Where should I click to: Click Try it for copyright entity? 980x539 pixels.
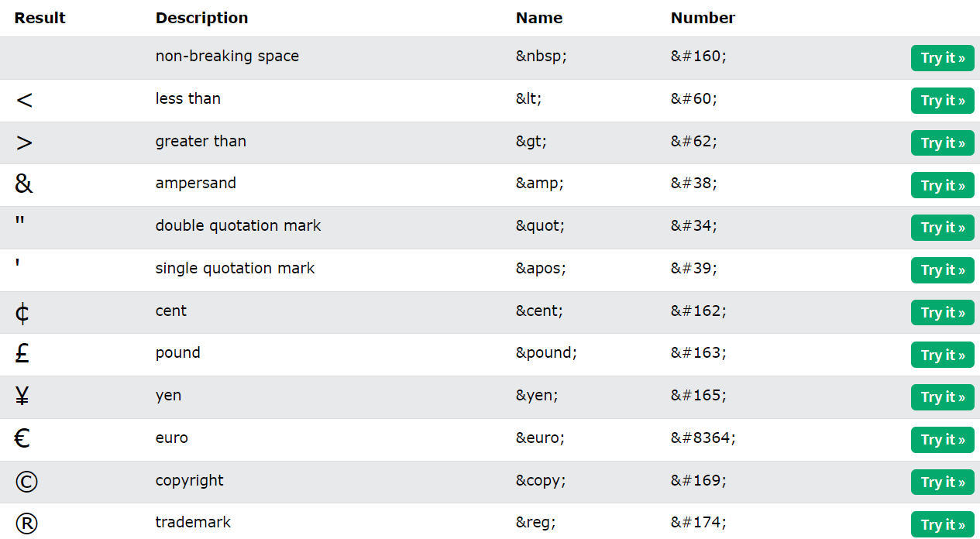(x=942, y=482)
